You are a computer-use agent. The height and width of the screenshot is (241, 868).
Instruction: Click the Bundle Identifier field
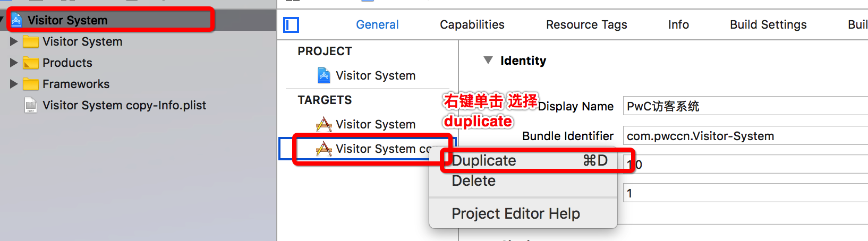pyautogui.click(x=744, y=136)
